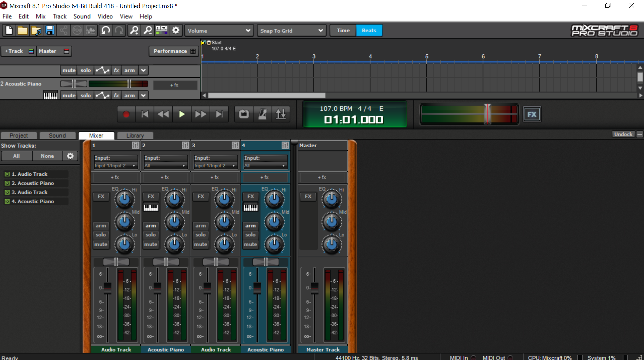Image resolution: width=644 pixels, height=360 pixels.
Task: Expand the Acoustic Piano track arm options arrow
Action: pos(143,95)
